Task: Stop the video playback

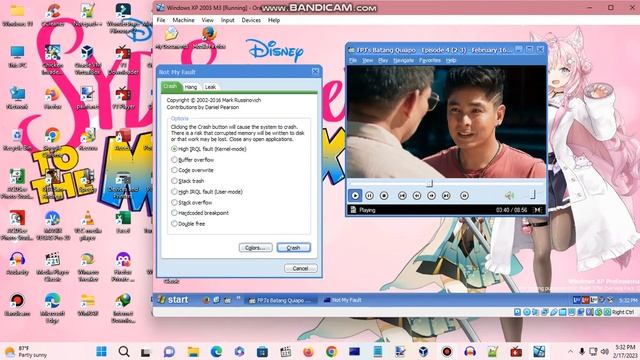Action: click(384, 196)
